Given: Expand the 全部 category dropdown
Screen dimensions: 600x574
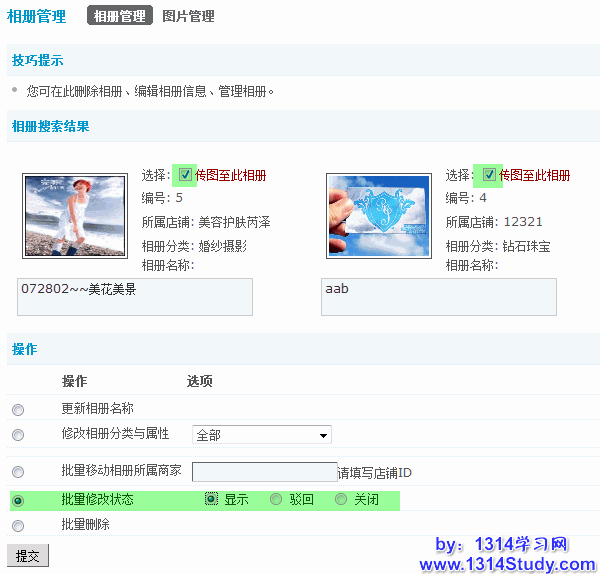Looking at the screenshot, I should coord(261,435).
